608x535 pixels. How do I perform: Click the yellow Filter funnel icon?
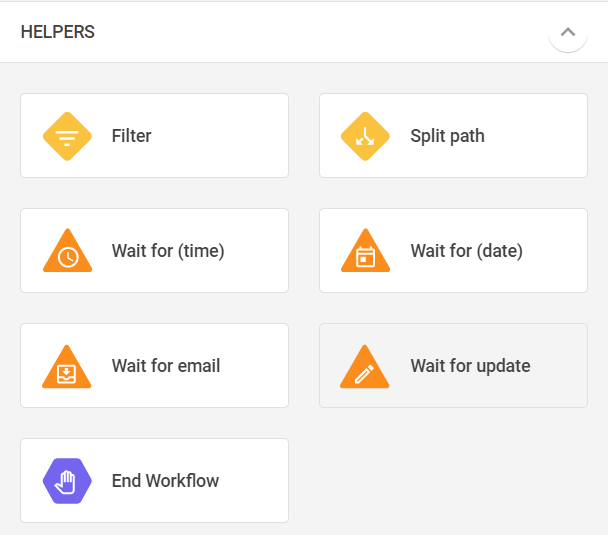pyautogui.click(x=67, y=136)
